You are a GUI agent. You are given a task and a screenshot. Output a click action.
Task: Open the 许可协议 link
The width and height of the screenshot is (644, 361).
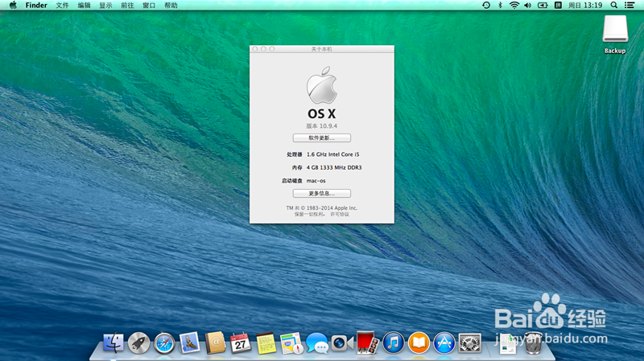[x=340, y=214]
